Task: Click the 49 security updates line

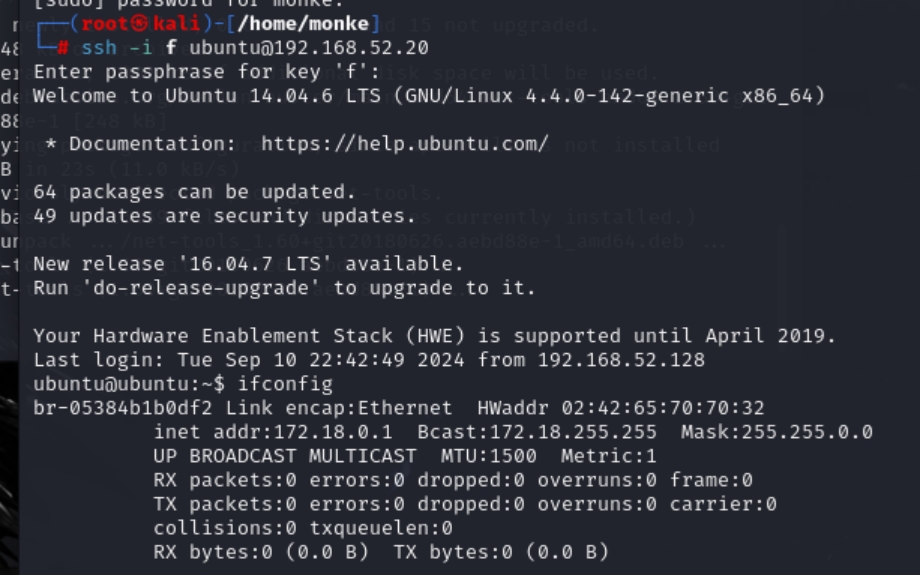Action: click(x=224, y=216)
